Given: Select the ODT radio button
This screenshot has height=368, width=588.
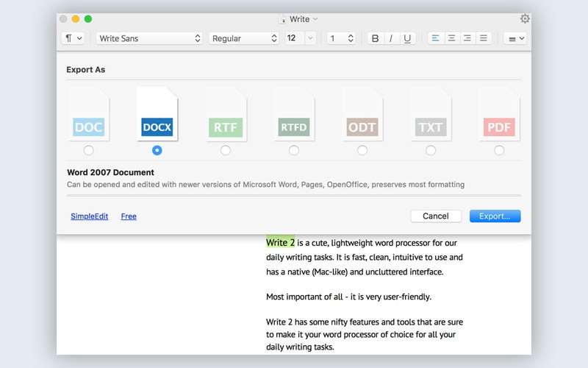Looking at the screenshot, I should click(362, 150).
